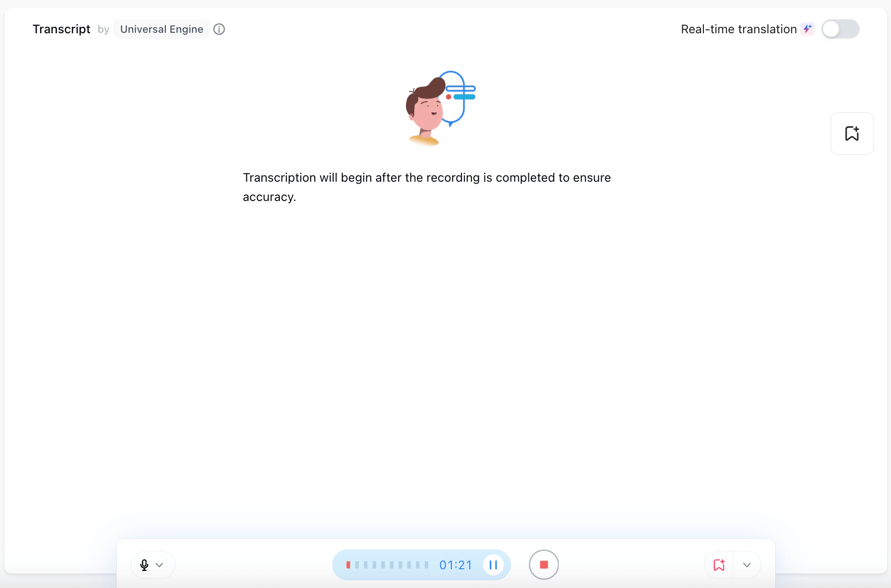Click the add bookmark button on right side
The width and height of the screenshot is (891, 588).
[852, 134]
